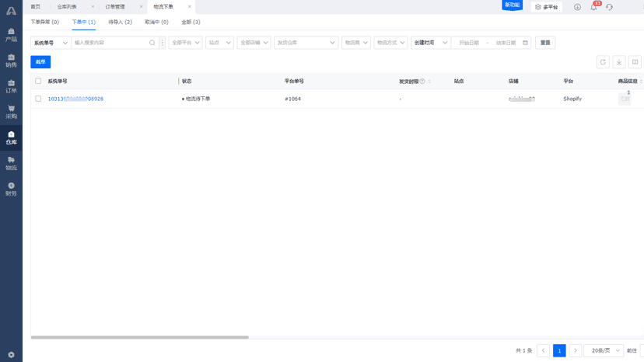Click the 物流待下单 status cell
The height and width of the screenshot is (362, 644).
196,99
